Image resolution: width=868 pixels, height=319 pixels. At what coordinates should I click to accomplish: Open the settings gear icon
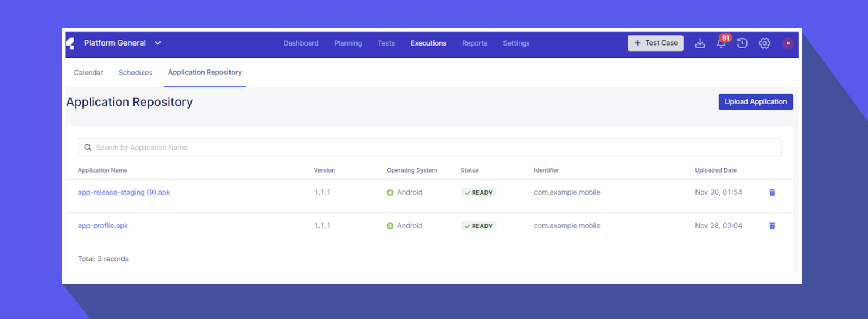(x=765, y=43)
